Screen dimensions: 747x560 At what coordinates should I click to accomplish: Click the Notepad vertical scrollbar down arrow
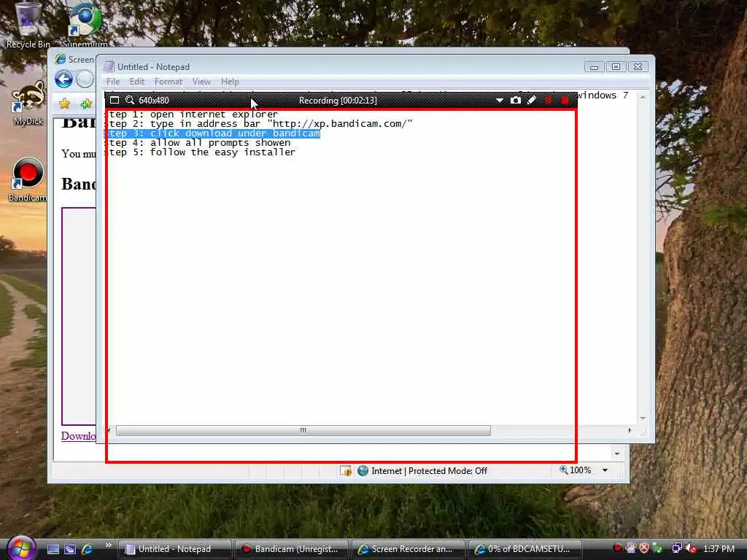[x=643, y=418]
